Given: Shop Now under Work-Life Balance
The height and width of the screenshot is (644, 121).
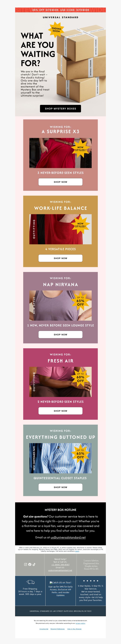Looking at the screenshot, I should tap(60, 258).
